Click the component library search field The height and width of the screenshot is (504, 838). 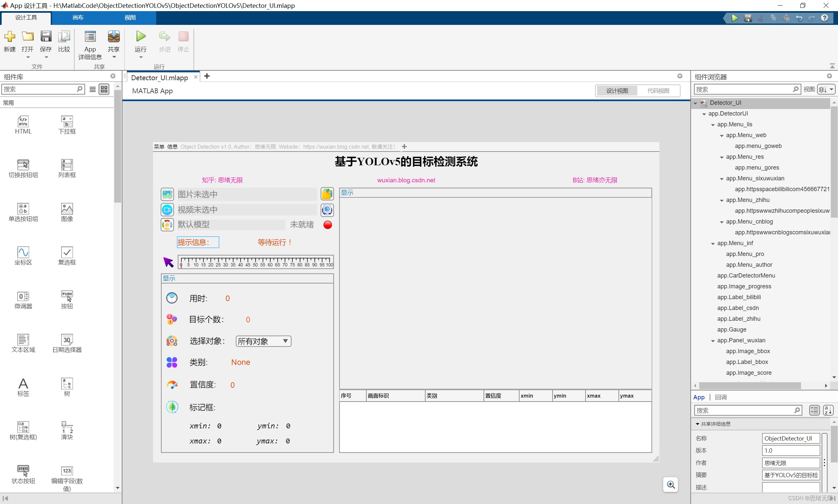pyautogui.click(x=43, y=89)
